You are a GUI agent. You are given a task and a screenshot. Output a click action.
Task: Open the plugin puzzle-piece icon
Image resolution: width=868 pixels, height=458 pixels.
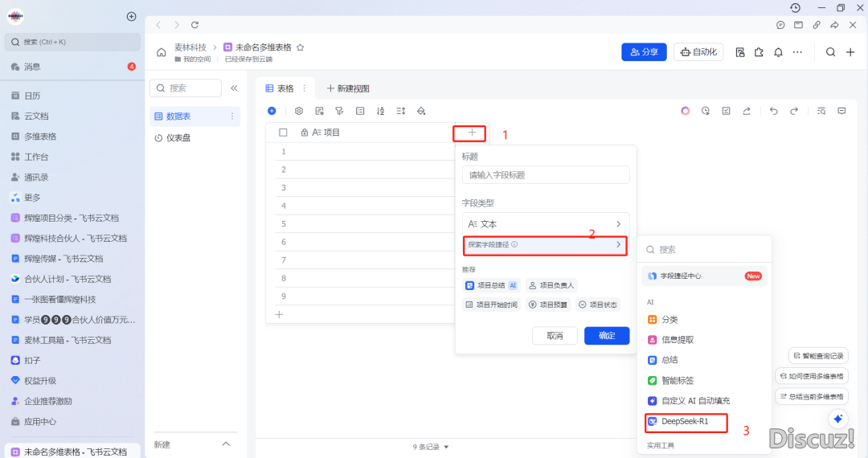pos(758,52)
